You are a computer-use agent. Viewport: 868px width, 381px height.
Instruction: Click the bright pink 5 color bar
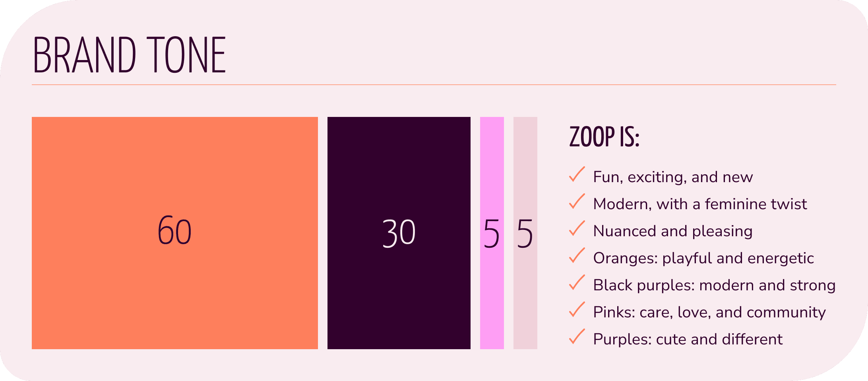[492, 233]
